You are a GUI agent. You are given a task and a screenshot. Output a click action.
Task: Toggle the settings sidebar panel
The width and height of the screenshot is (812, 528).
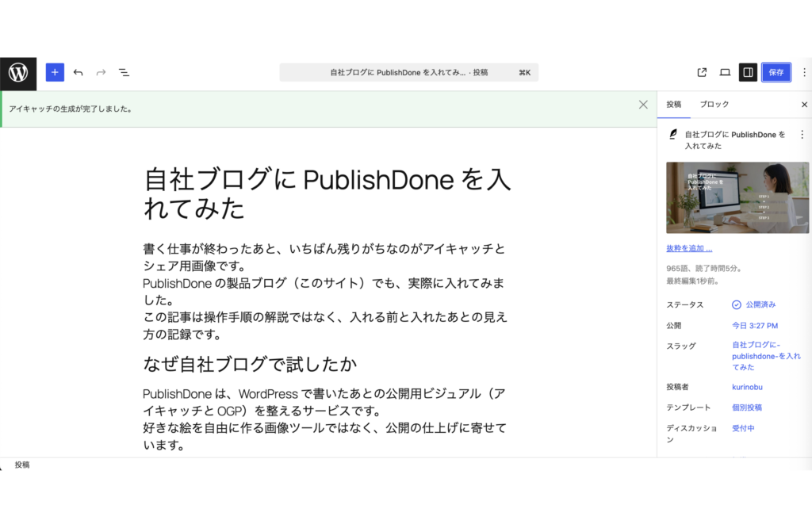coord(748,72)
